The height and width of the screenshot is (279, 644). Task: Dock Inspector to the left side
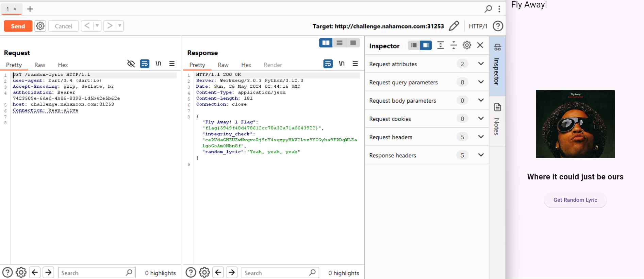click(x=414, y=45)
